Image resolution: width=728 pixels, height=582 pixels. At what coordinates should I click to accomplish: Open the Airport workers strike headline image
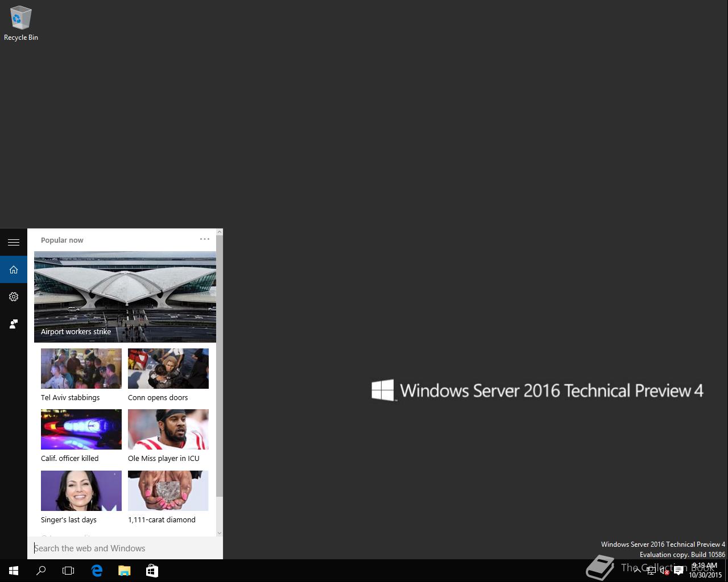125,297
